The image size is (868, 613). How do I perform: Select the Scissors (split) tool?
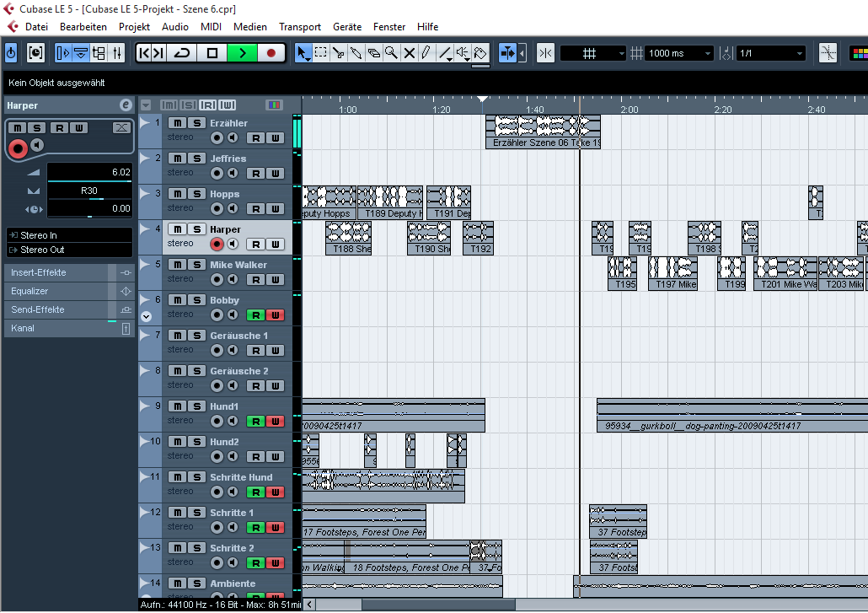click(x=338, y=53)
